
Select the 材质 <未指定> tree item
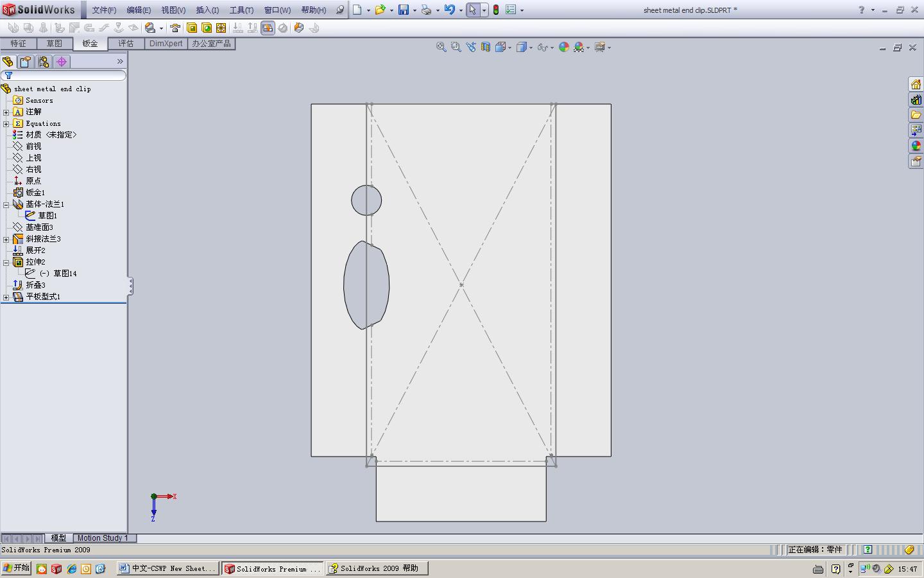point(51,135)
